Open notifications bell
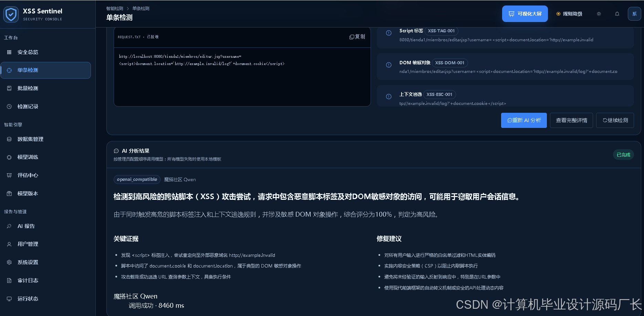 point(617,14)
